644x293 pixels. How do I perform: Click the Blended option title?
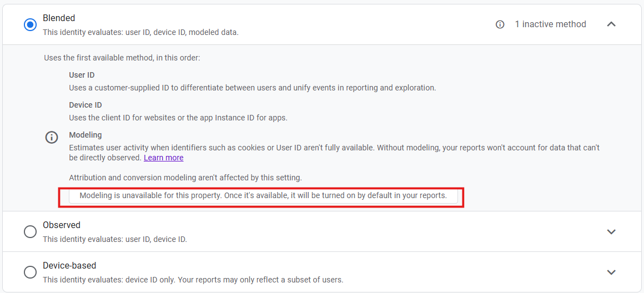point(59,18)
